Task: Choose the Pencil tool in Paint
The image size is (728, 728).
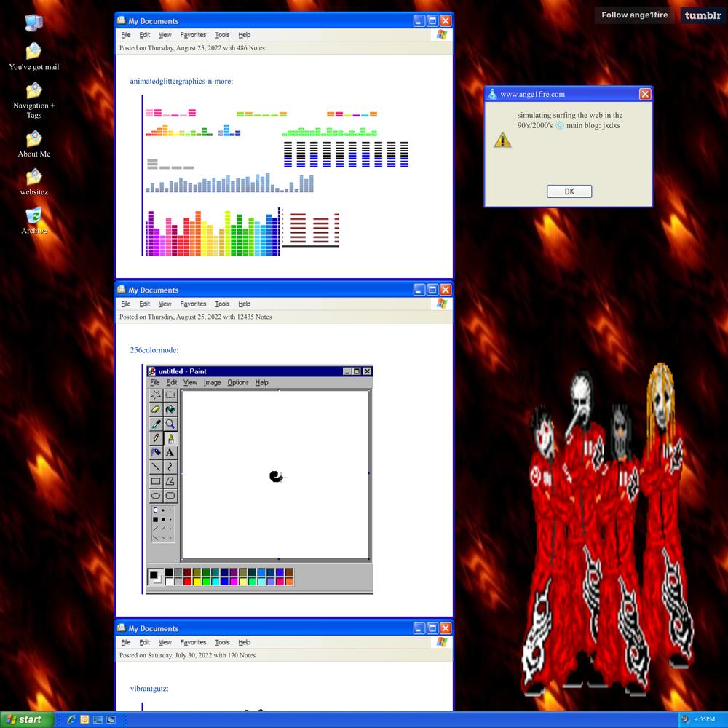Action: pyautogui.click(x=156, y=438)
